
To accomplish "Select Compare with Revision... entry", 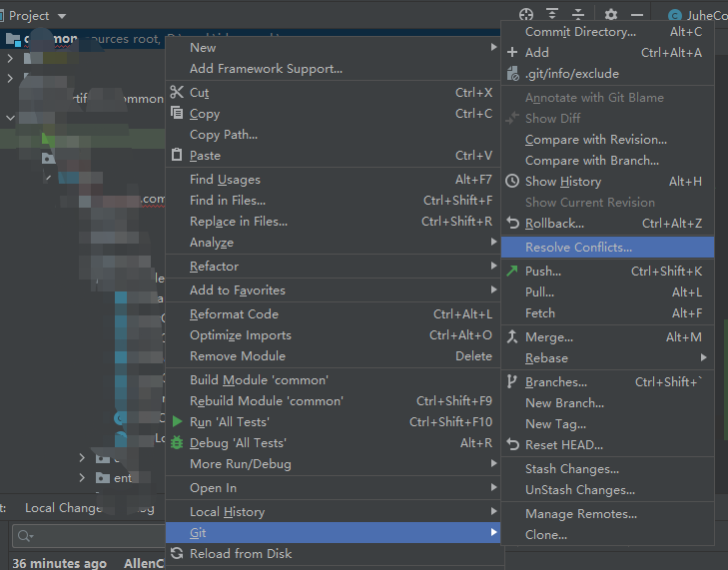I will [x=607, y=139].
